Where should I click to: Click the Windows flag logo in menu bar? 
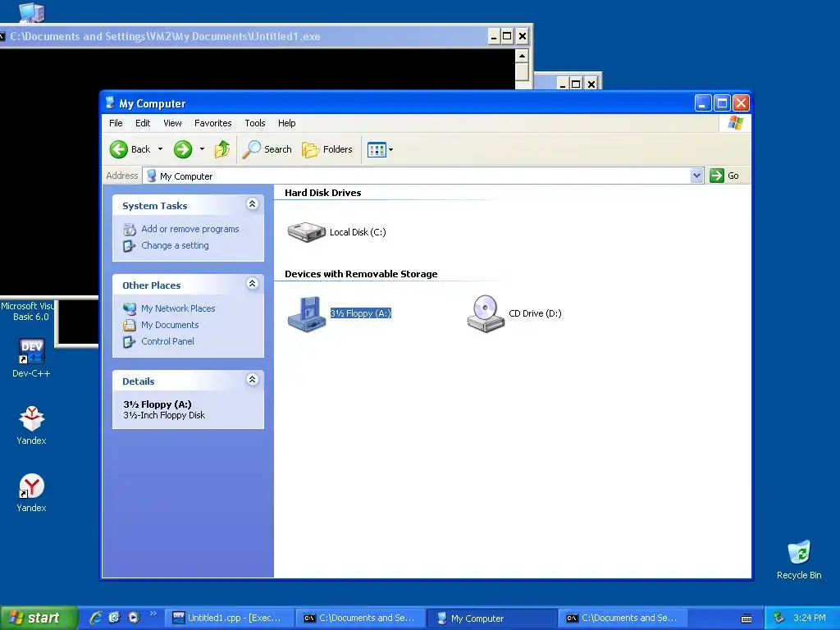tap(735, 123)
